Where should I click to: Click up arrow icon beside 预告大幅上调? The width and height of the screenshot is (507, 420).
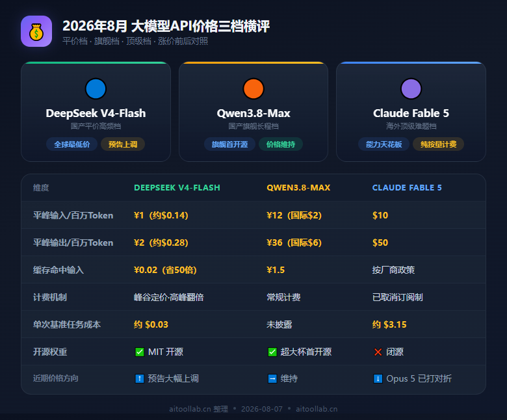(x=139, y=378)
